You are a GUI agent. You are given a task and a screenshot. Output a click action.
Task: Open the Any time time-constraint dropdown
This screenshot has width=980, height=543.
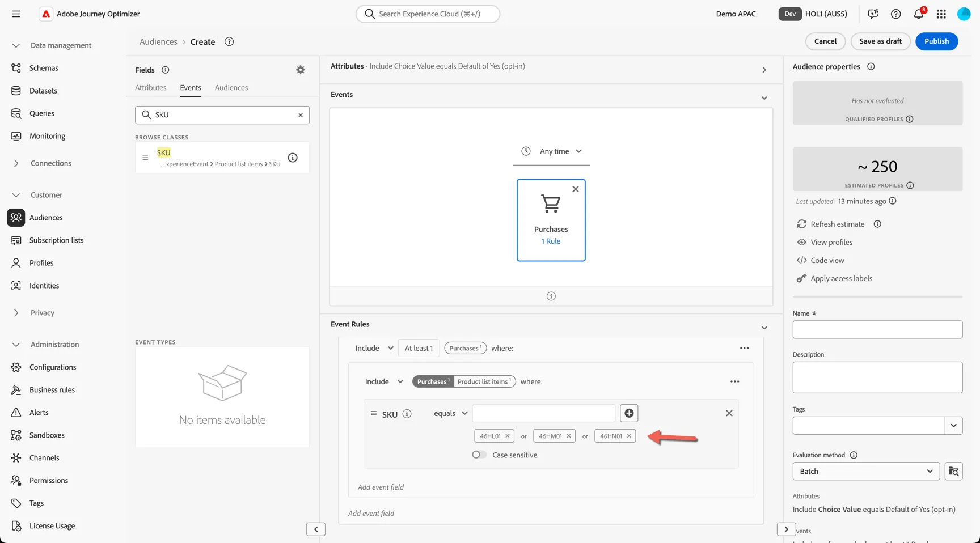coord(551,151)
